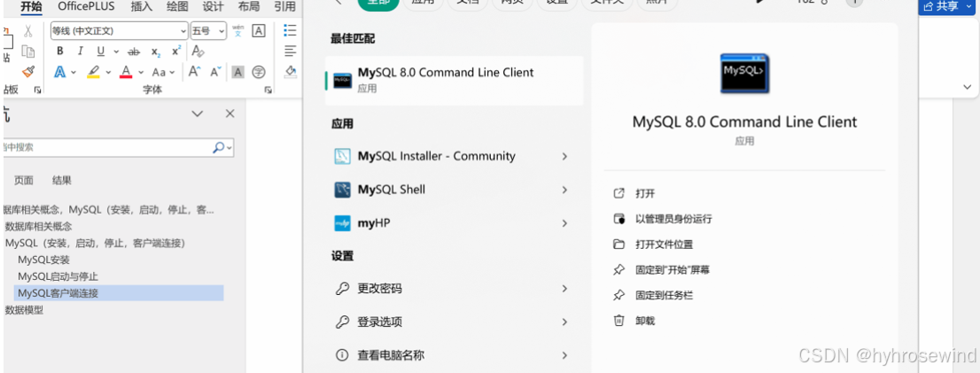The width and height of the screenshot is (980, 373).
Task: Open the text effects dropdown arrow
Action: (x=74, y=73)
